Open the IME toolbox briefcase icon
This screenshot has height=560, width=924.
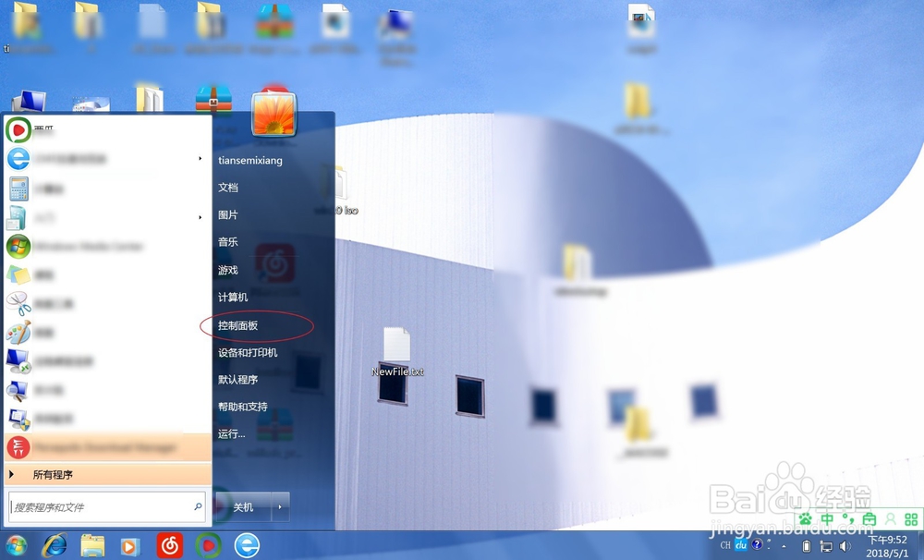pyautogui.click(x=869, y=518)
